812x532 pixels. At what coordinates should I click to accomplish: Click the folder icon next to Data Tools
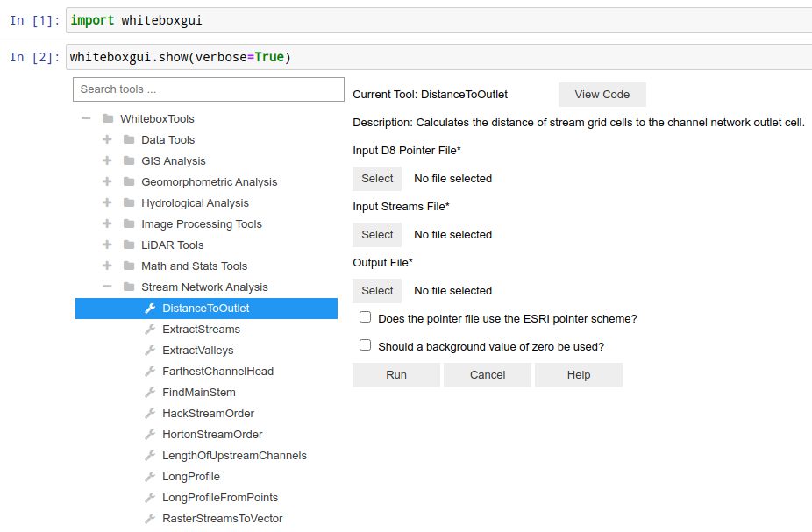coord(129,140)
